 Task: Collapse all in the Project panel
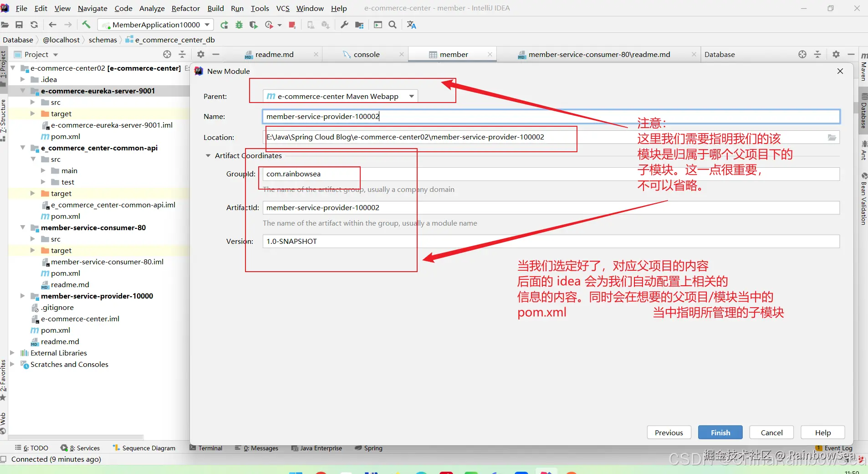182,54
